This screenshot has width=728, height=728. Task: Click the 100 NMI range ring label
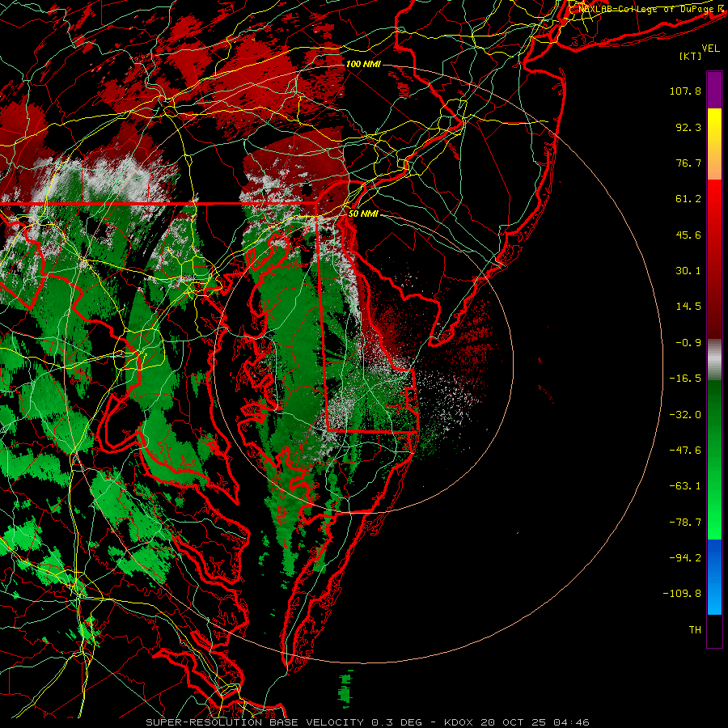[363, 64]
